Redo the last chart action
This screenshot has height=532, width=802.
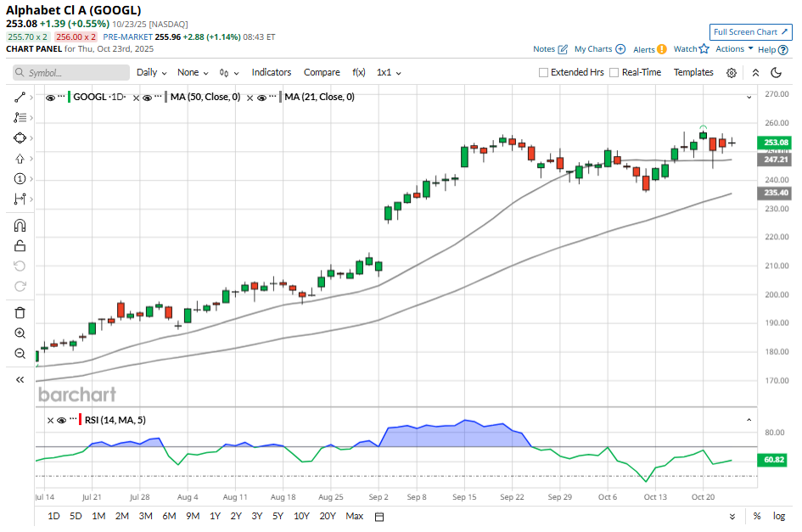coord(20,287)
